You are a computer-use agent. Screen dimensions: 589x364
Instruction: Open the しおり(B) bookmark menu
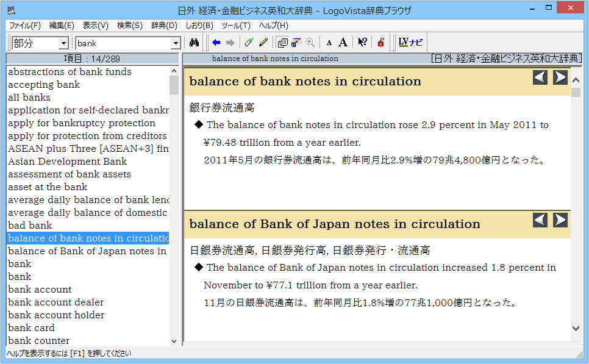tap(199, 26)
